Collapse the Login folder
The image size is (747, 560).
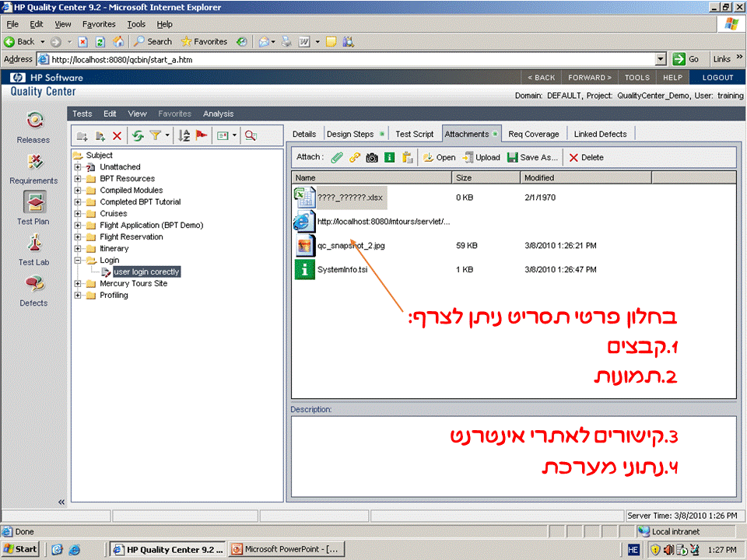click(x=78, y=260)
